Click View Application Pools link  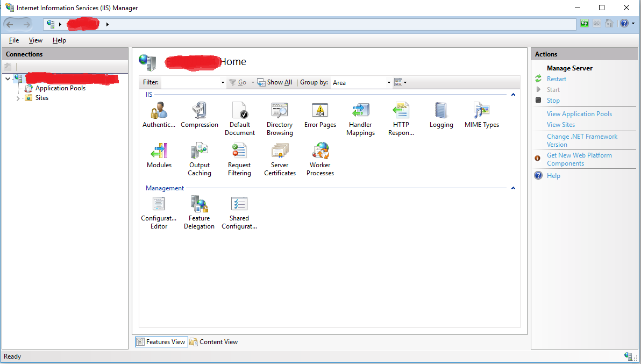click(x=579, y=114)
